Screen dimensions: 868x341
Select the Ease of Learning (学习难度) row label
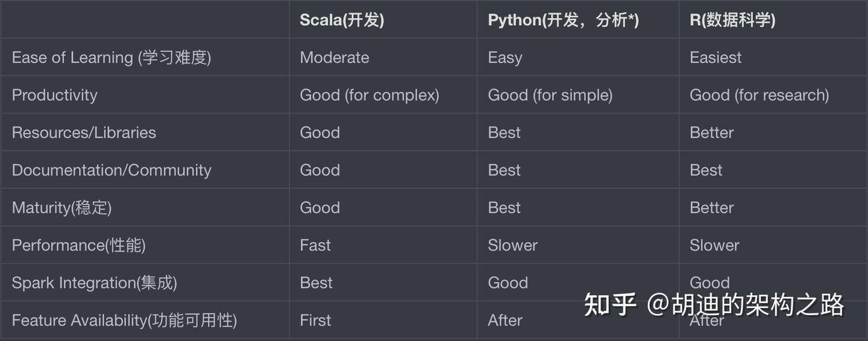tap(112, 58)
